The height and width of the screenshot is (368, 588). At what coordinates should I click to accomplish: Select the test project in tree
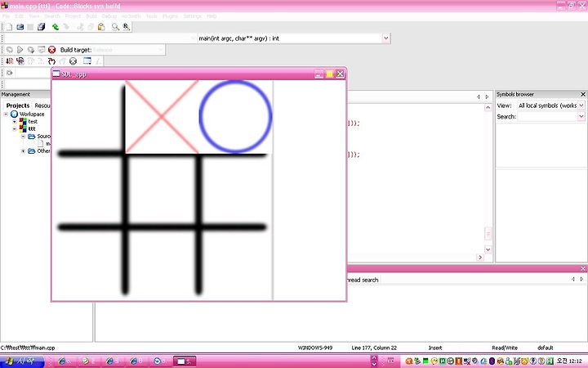[x=33, y=121]
